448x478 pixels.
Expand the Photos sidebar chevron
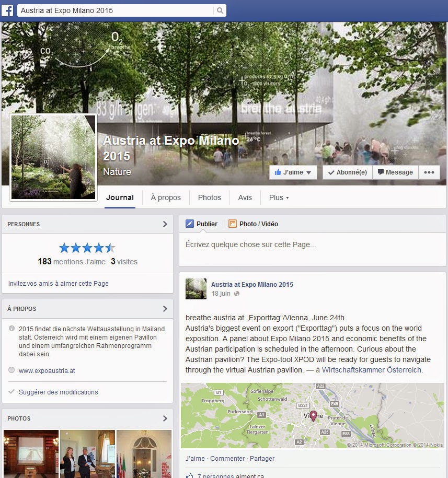[x=165, y=418]
